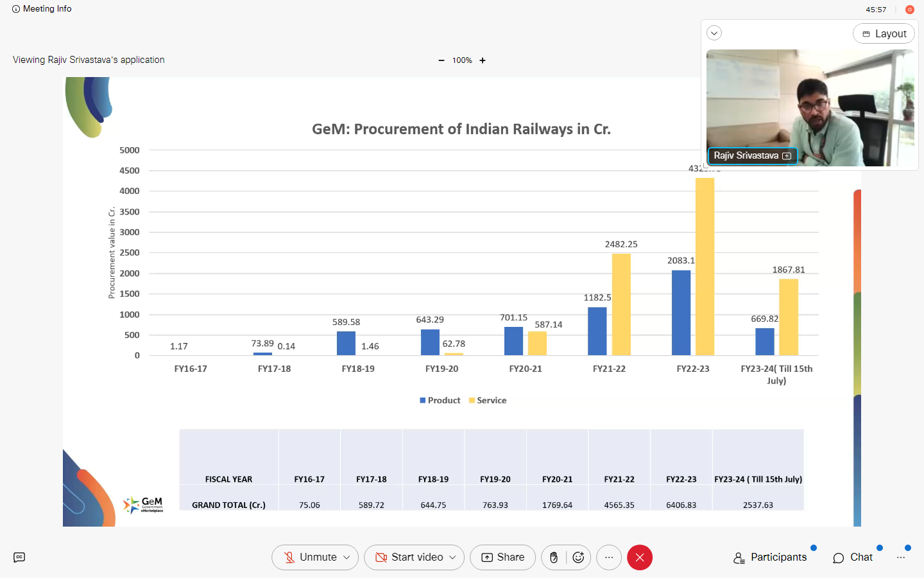
Task: Open the Participants panel
Action: tap(770, 557)
